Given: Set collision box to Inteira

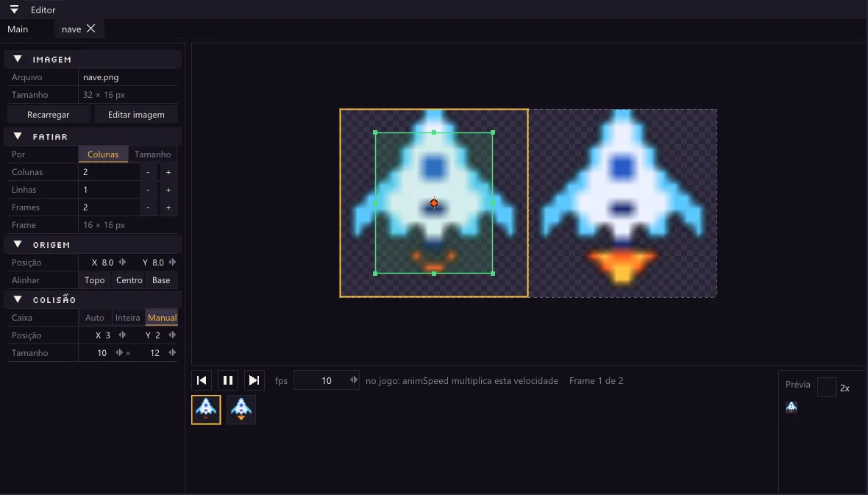Looking at the screenshot, I should pos(127,317).
